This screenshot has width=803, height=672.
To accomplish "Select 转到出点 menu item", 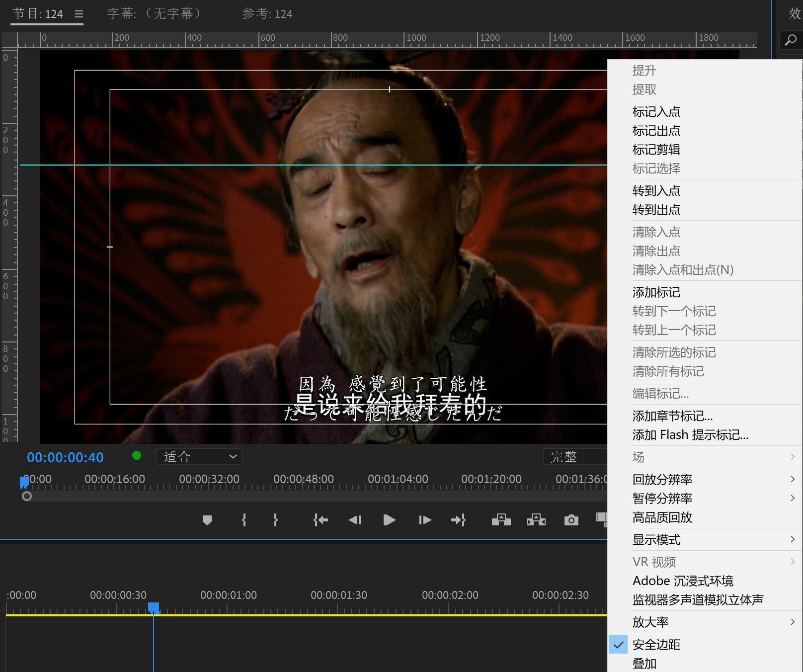I will pyautogui.click(x=705, y=210).
